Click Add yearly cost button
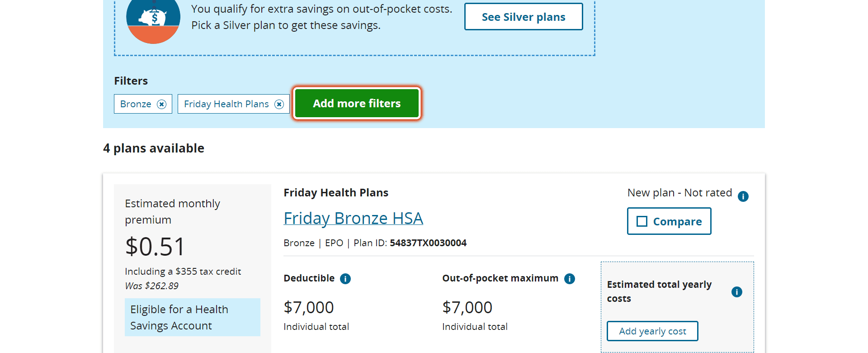The width and height of the screenshot is (868, 353). pyautogui.click(x=652, y=331)
